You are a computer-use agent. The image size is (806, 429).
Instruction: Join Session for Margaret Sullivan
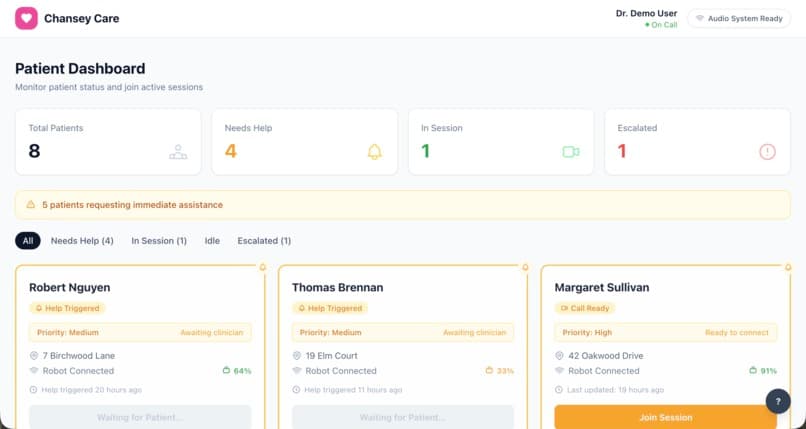click(x=666, y=417)
